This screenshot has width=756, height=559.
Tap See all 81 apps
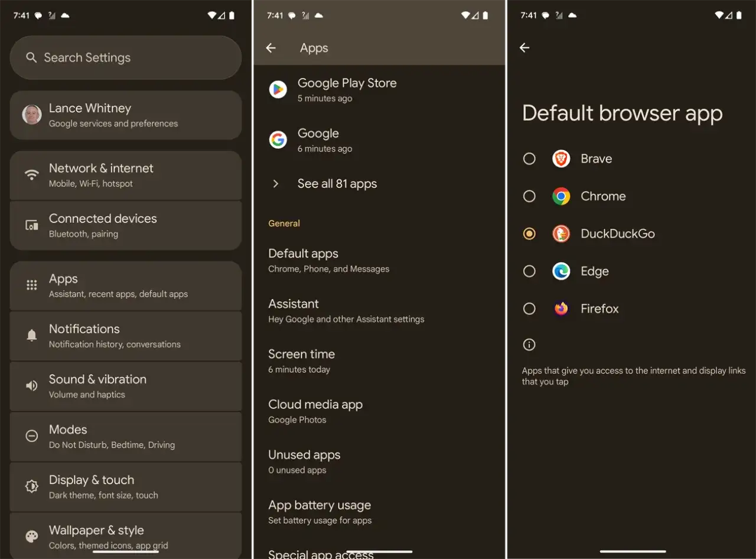379,184
